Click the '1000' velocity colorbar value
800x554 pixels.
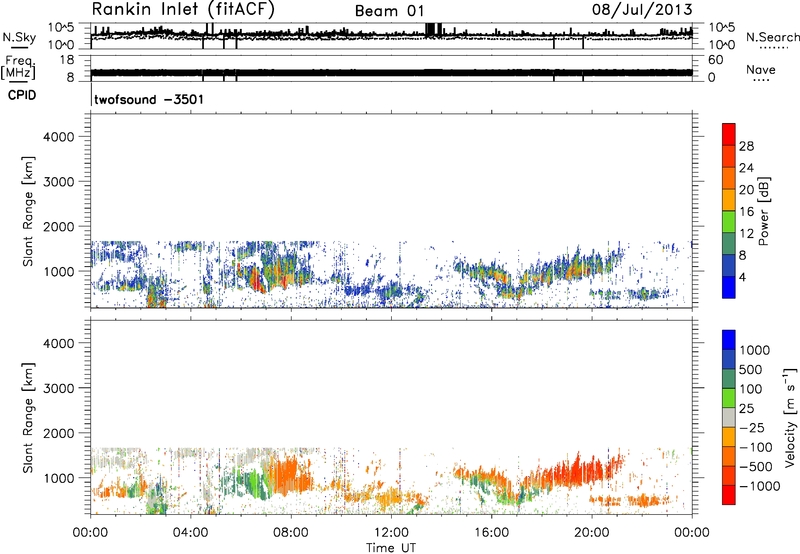755,350
